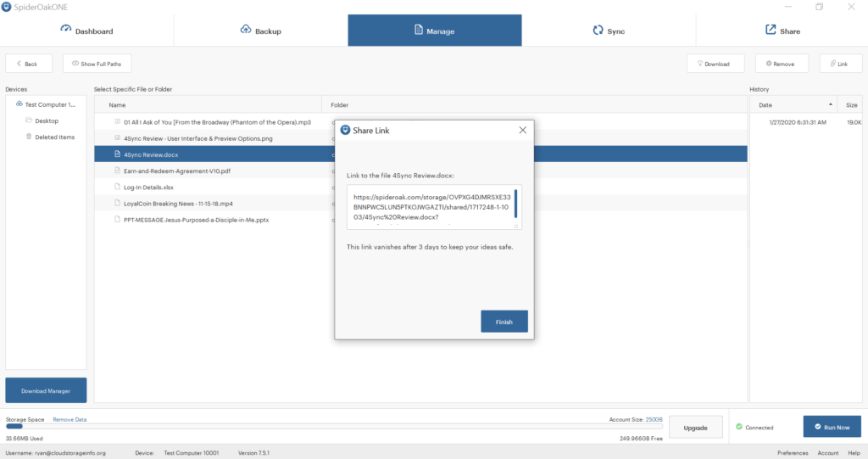The height and width of the screenshot is (459, 868).
Task: Go Back using the Back button
Action: [29, 63]
